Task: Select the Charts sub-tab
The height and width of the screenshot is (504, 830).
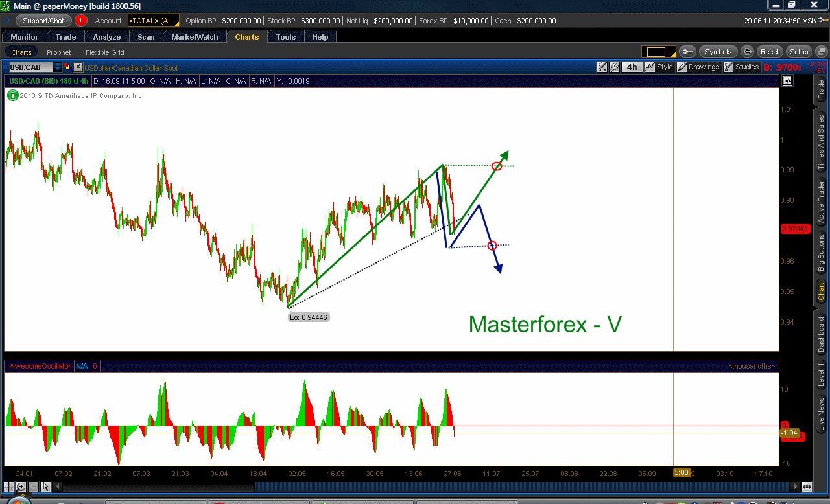Action: (x=21, y=52)
